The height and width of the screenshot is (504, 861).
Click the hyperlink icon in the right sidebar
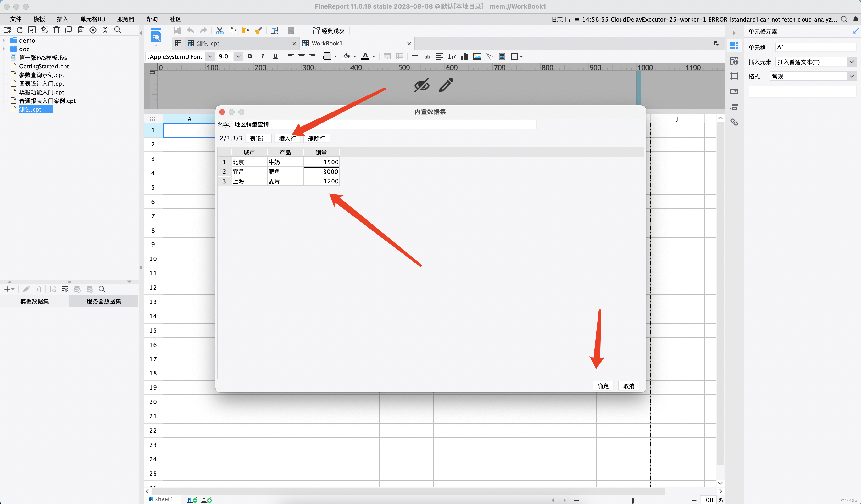734,122
